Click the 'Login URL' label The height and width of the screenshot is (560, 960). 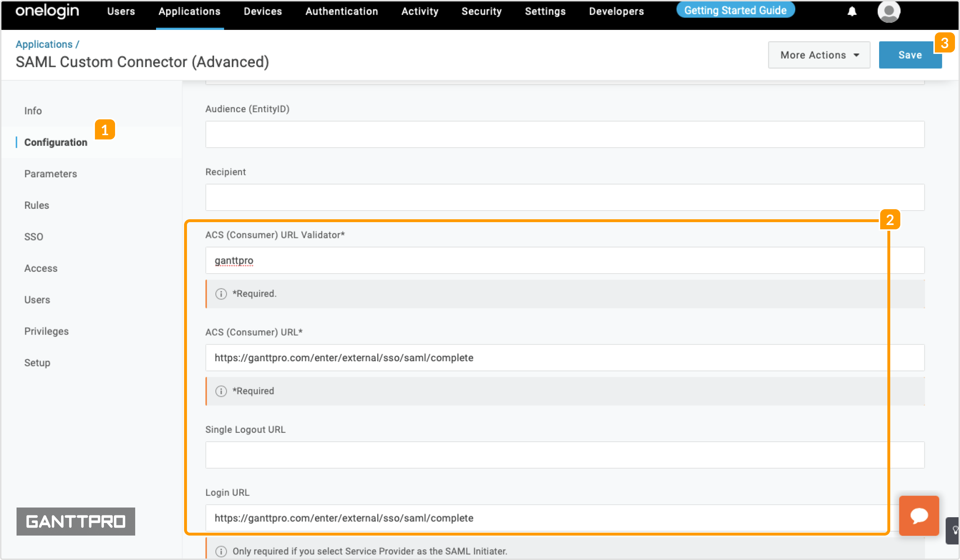coord(228,492)
